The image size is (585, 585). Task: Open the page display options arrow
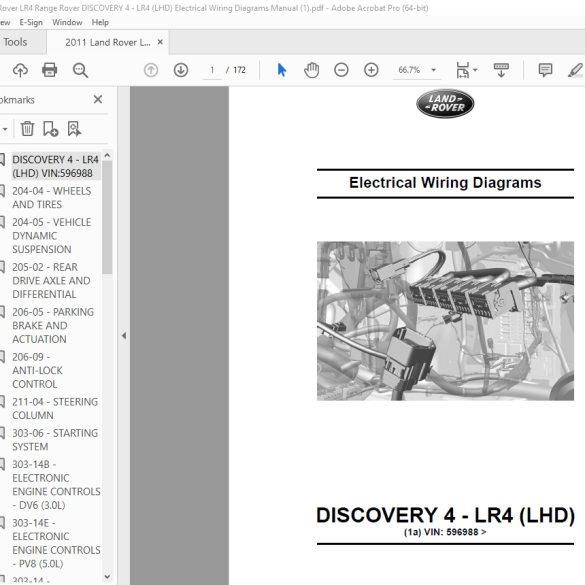(475, 70)
